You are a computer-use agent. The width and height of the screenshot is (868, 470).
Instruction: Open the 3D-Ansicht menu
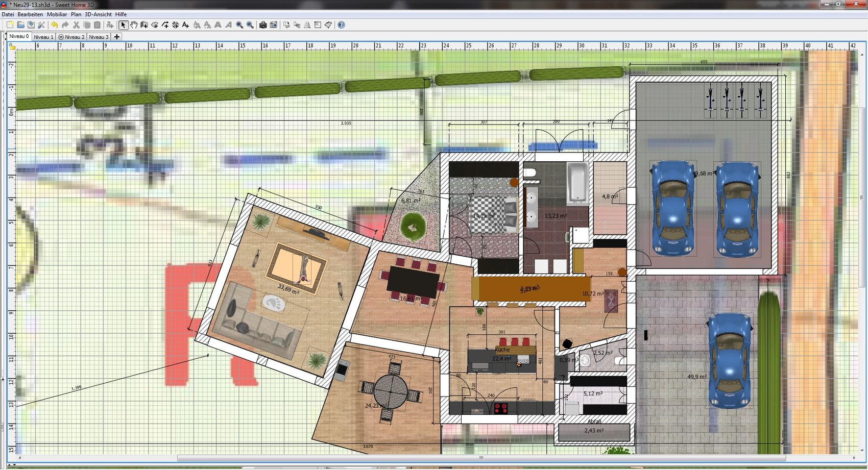pos(98,14)
